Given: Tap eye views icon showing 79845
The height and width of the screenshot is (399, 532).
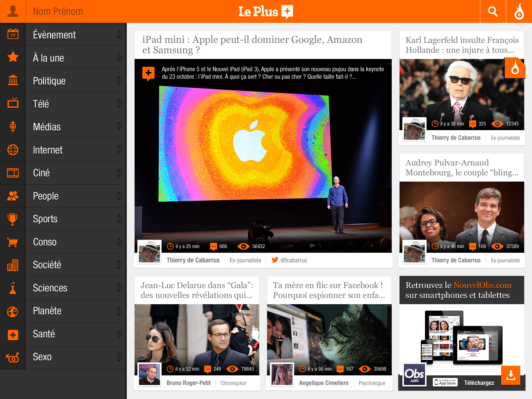Looking at the screenshot, I should (232, 369).
